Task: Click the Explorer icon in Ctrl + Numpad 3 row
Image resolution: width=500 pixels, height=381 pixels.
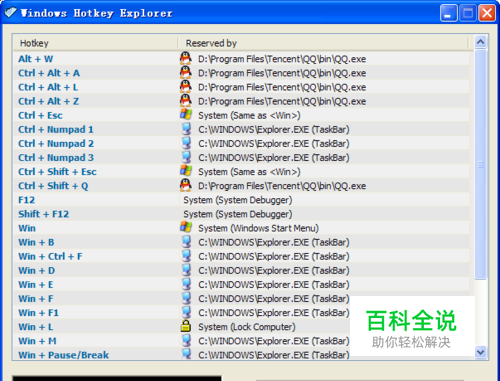Action: pos(187,157)
